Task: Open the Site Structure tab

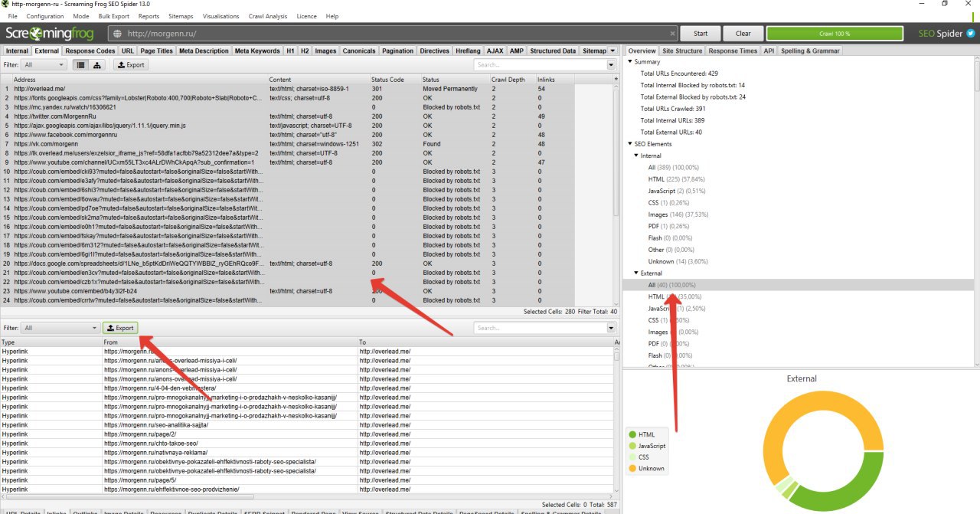Action: click(682, 51)
